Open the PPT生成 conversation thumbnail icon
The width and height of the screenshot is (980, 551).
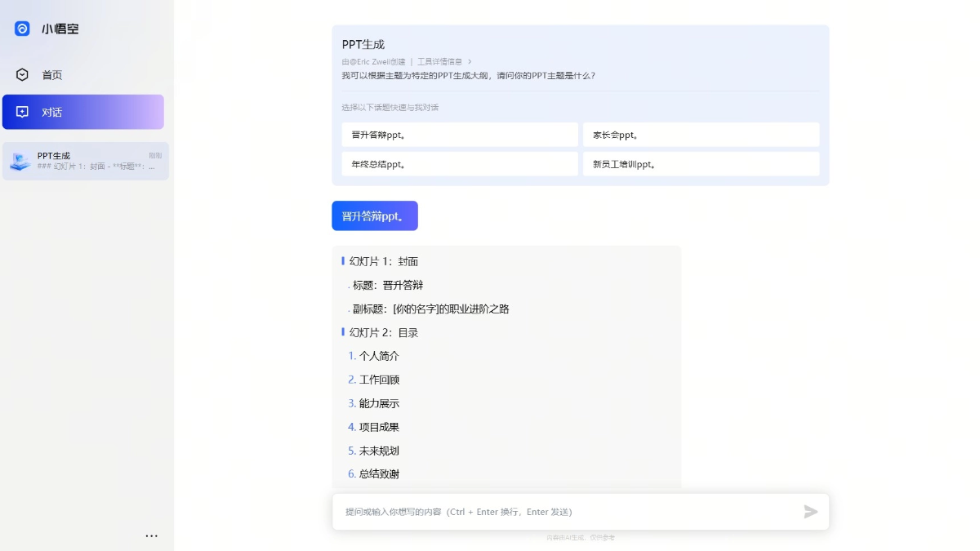click(20, 160)
